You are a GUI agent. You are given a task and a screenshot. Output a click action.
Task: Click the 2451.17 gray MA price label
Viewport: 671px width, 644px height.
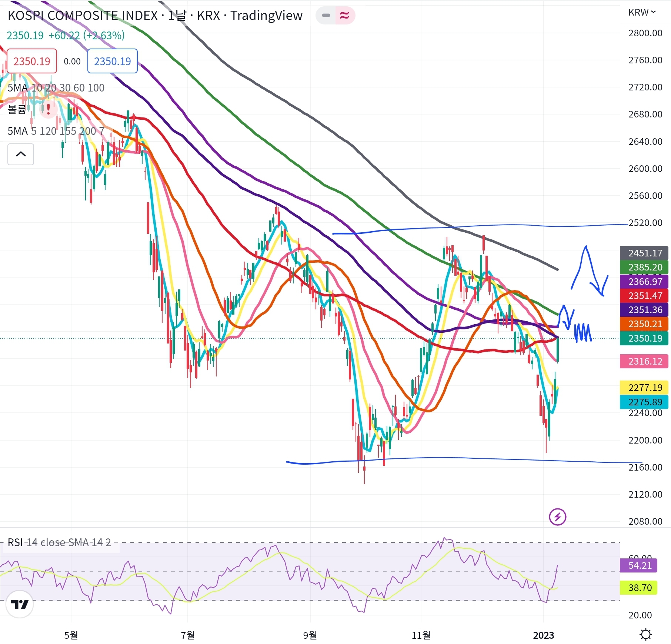click(644, 253)
